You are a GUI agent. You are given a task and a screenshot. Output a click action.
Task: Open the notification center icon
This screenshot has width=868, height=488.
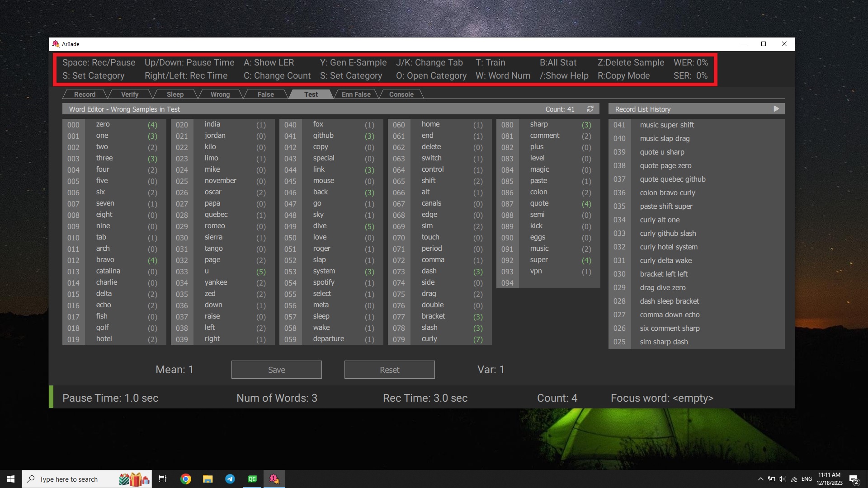coord(854,479)
